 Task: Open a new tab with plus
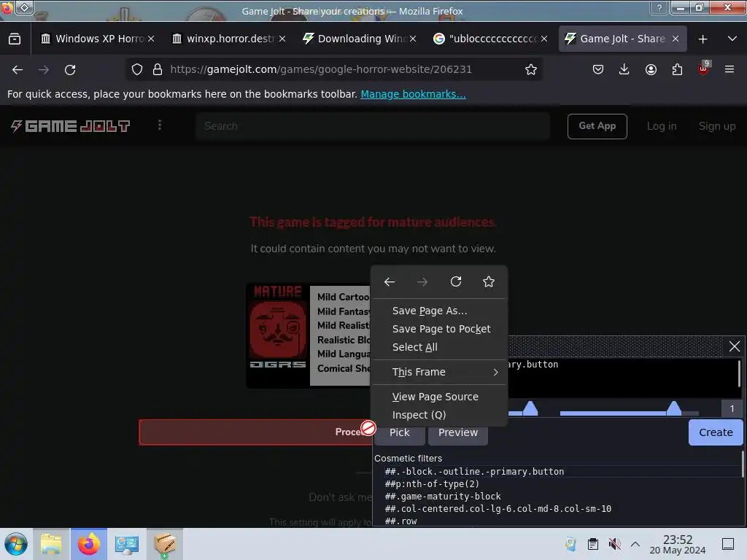coord(703,39)
